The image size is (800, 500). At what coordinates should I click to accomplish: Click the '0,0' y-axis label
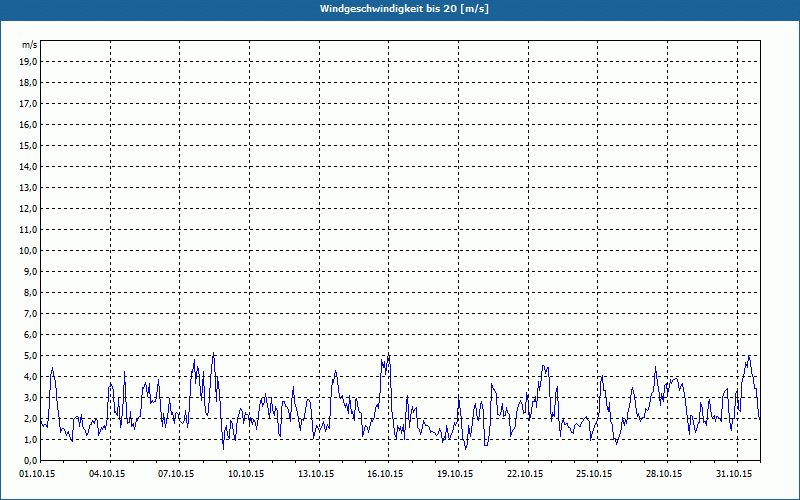point(30,460)
